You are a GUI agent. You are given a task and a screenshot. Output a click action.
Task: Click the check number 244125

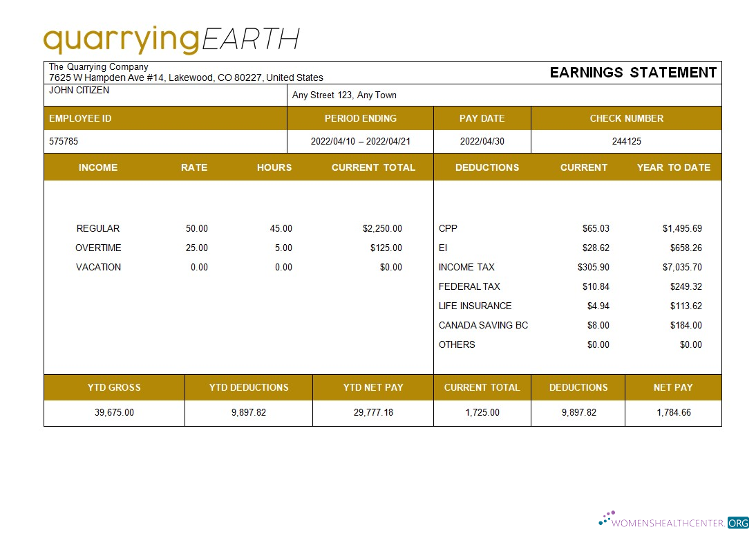(626, 141)
